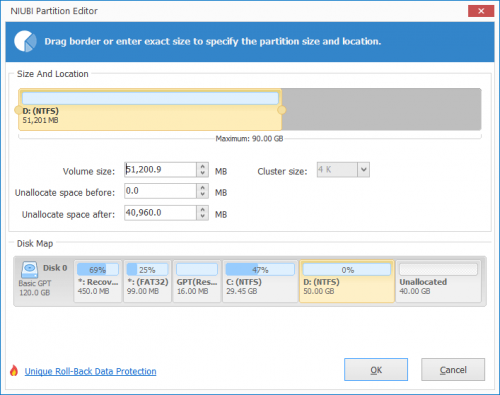Screen dimensions: 500x395
Task: Click the 'Disk Map' group title
Action: tap(35, 244)
